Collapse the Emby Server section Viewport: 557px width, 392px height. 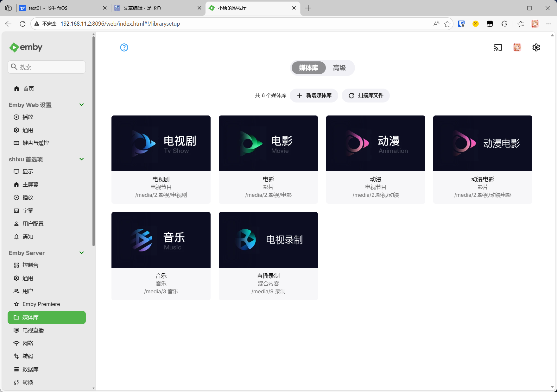[x=81, y=253]
